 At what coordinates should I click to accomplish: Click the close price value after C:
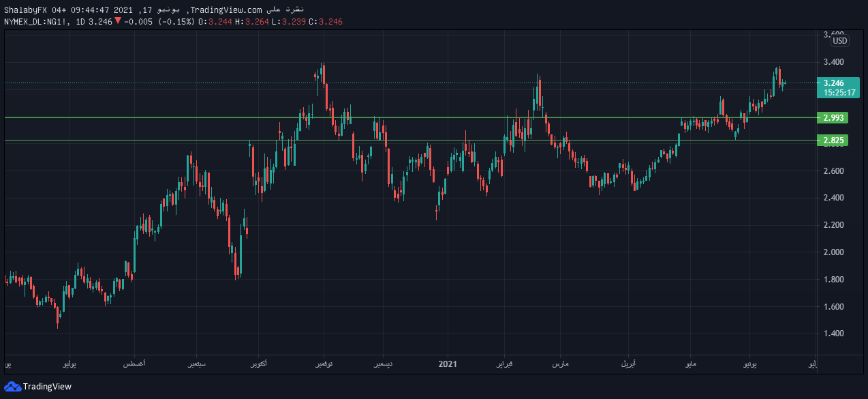click(330, 22)
